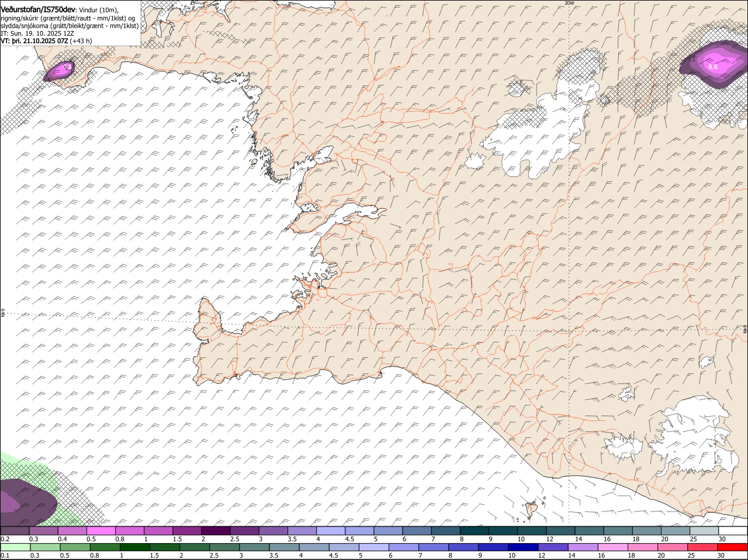The height and width of the screenshot is (560, 748).
Task: Click the bright magenta 0.5 swatch in purple legend
Action: pyautogui.click(x=101, y=530)
